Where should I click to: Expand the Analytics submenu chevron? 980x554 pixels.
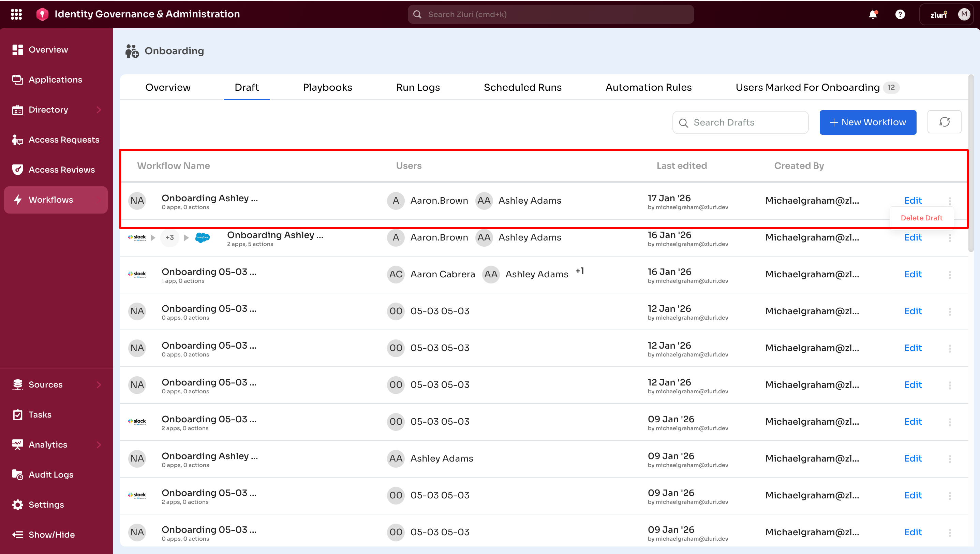point(99,444)
